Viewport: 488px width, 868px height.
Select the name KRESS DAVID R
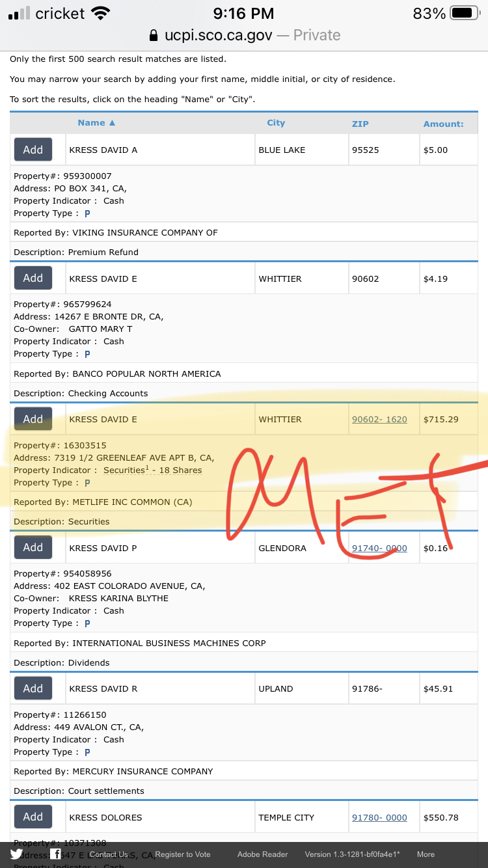103,688
